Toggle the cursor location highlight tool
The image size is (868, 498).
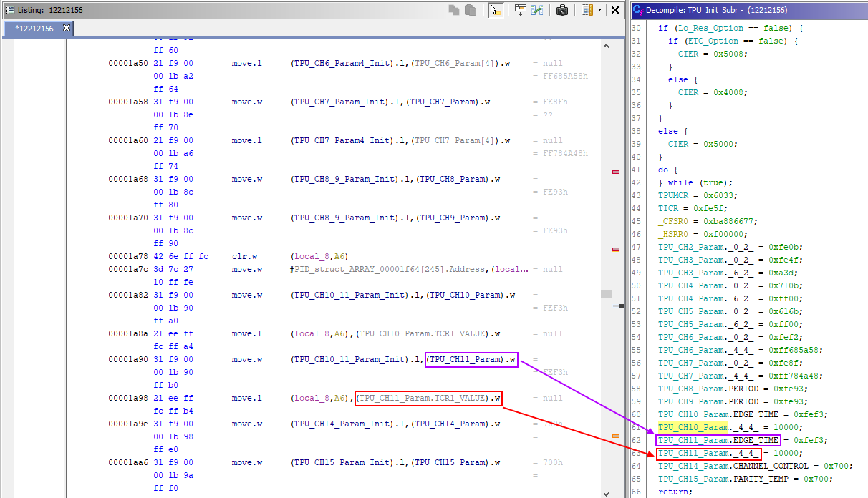(x=495, y=10)
